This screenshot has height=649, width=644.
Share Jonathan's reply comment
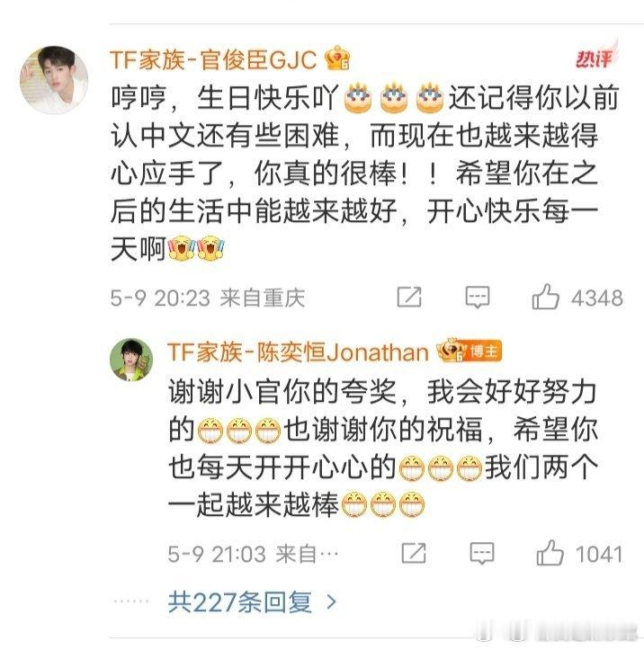point(414,553)
